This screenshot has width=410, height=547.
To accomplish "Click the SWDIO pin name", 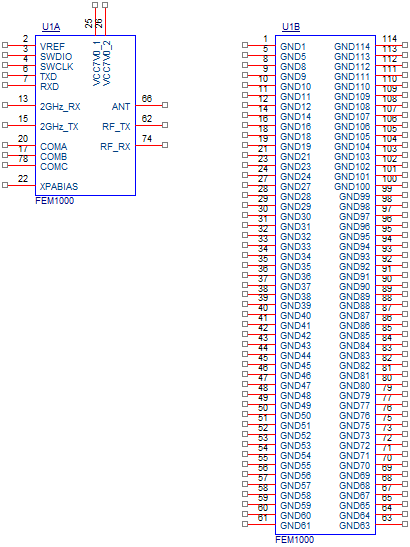I will pos(56,57).
